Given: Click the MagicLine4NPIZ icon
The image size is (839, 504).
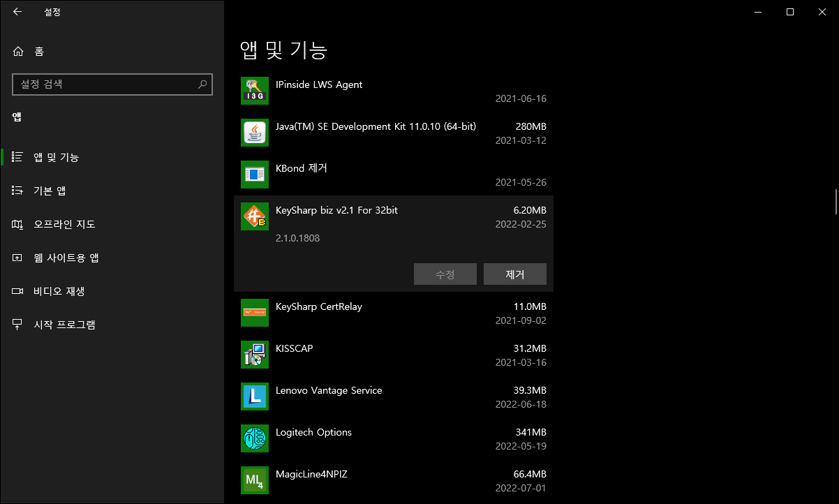Looking at the screenshot, I should pyautogui.click(x=255, y=480).
